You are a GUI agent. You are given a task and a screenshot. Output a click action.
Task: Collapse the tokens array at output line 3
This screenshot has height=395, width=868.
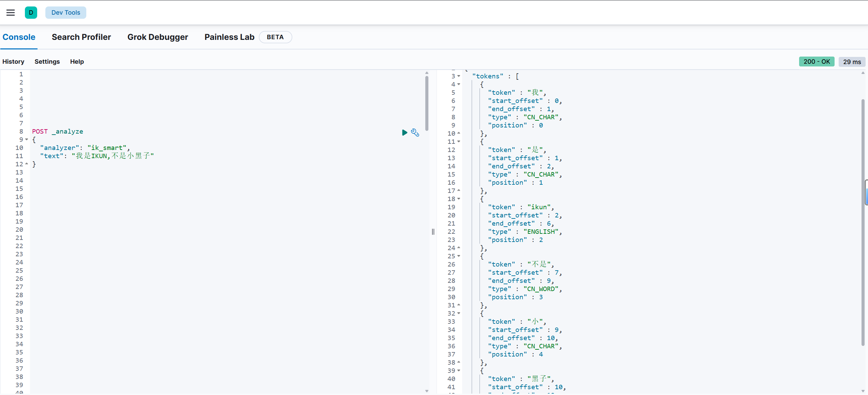click(459, 76)
